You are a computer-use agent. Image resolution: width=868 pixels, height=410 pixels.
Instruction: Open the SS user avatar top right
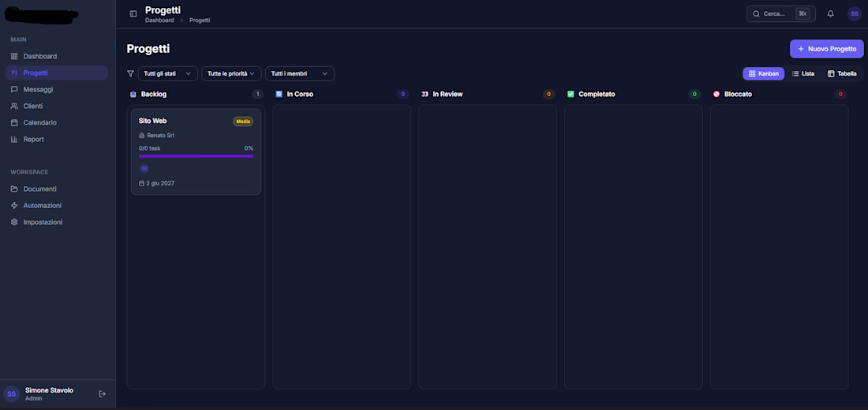click(854, 13)
